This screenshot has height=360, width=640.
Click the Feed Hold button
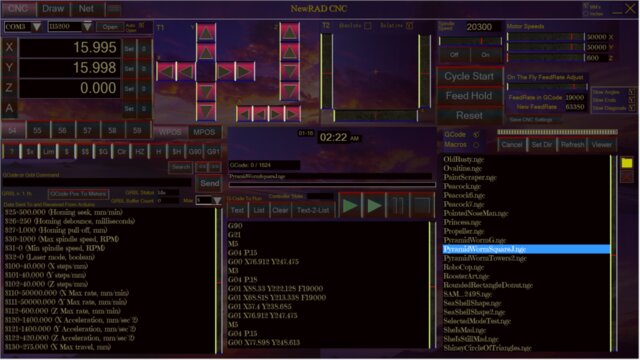[469, 96]
